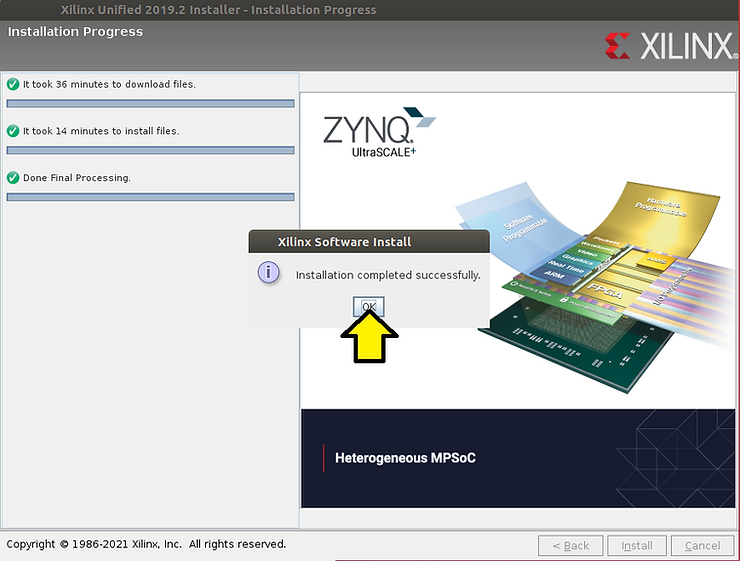Click the green check beside download files
The image size is (740, 561).
(13, 84)
